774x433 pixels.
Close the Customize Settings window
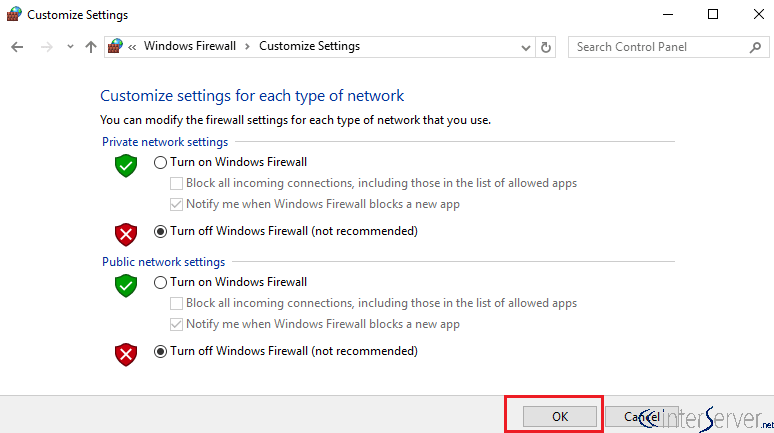[759, 14]
